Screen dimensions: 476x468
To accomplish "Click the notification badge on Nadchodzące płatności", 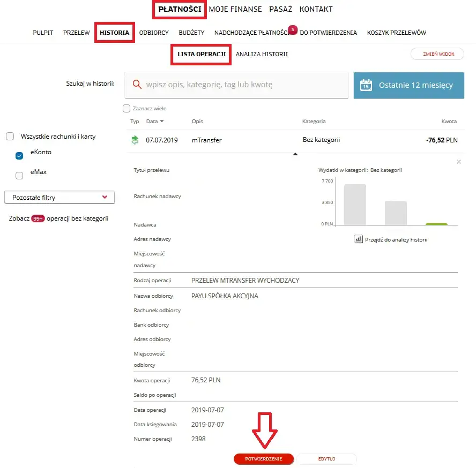I will click(x=292, y=30).
